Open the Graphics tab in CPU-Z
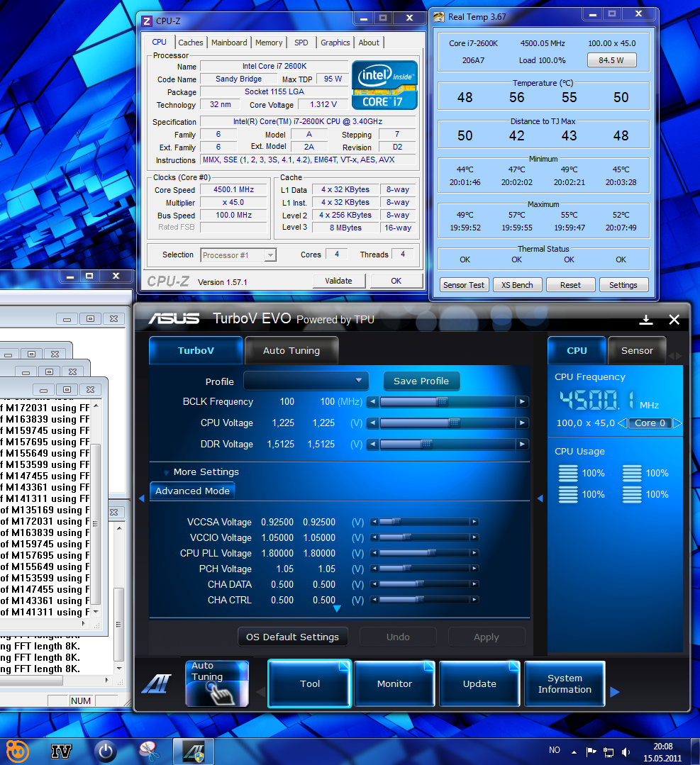 (x=335, y=43)
